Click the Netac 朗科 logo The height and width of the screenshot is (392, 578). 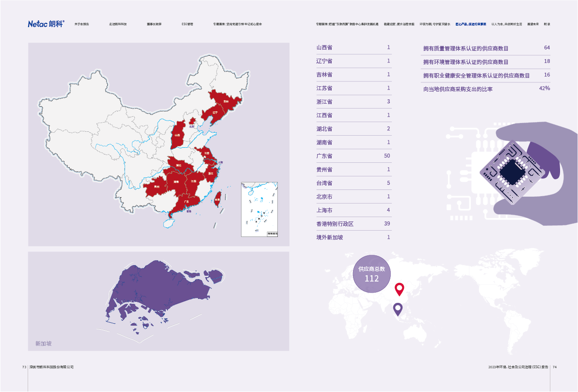[46, 24]
